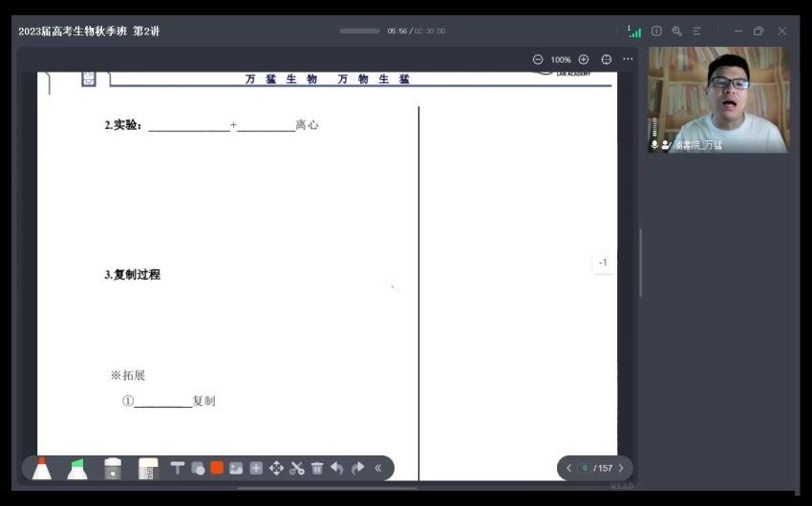Screen dimensions: 812x506
Task: Click the trash delete icon
Action: pos(317,468)
